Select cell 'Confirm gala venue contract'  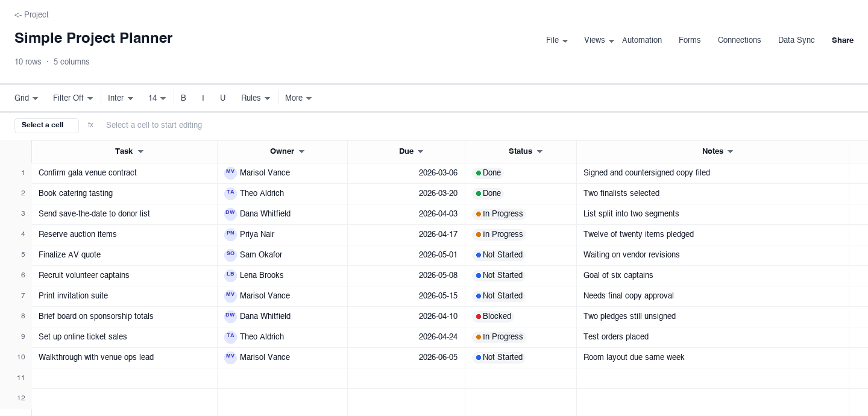click(x=124, y=173)
